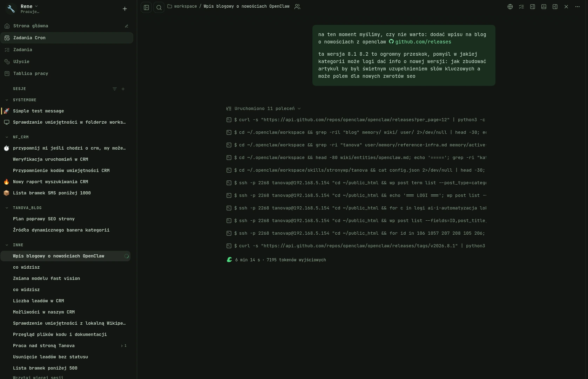Viewport: 588px width, 379px height.
Task: Open Strona główna
Action: tap(67, 26)
